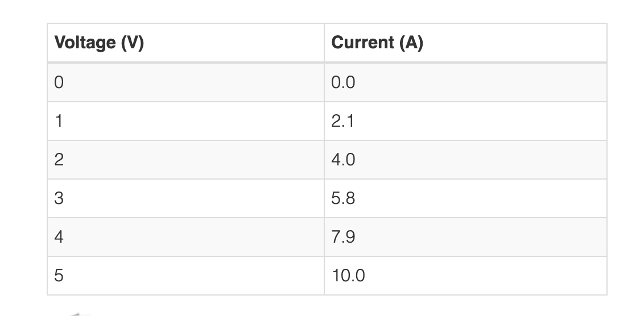
Task: Select the voltage cell containing 1
Action: 185,121
